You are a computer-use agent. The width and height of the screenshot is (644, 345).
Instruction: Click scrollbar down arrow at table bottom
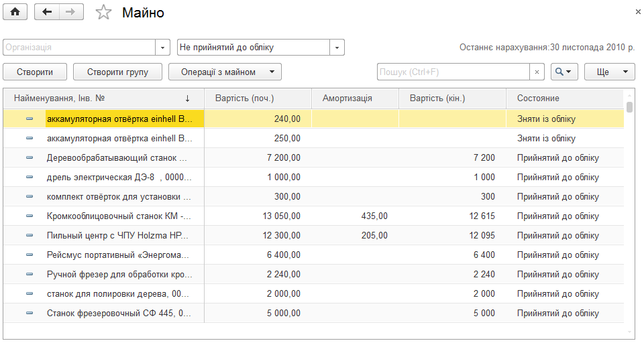629,332
